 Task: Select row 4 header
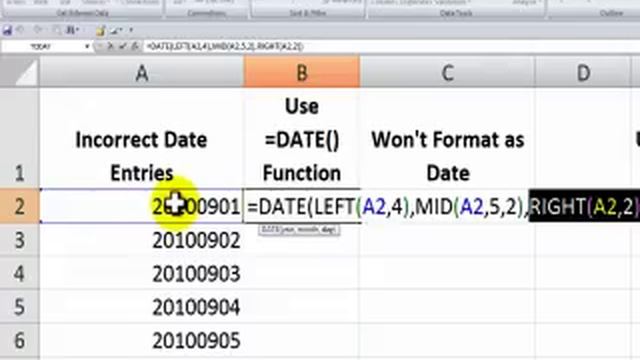pyautogui.click(x=20, y=273)
